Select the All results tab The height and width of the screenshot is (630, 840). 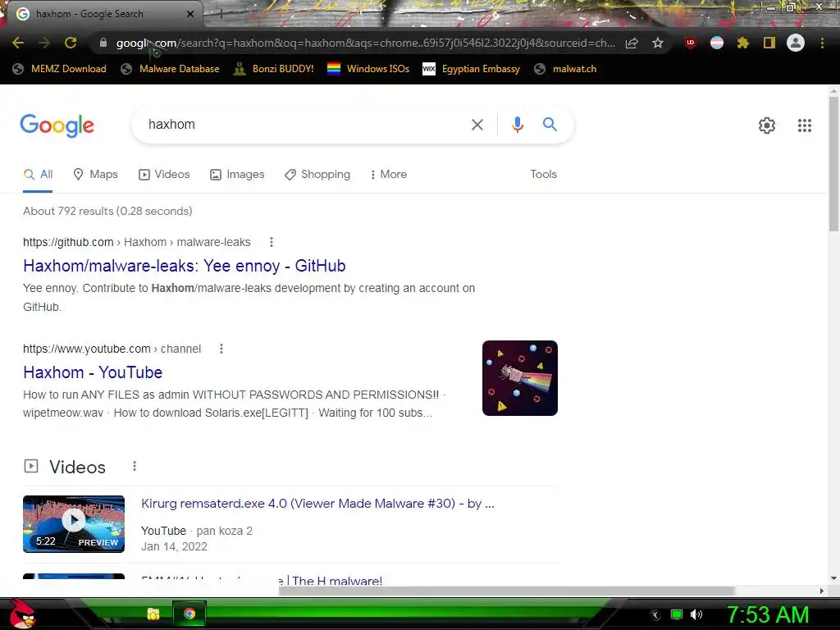[x=38, y=175]
